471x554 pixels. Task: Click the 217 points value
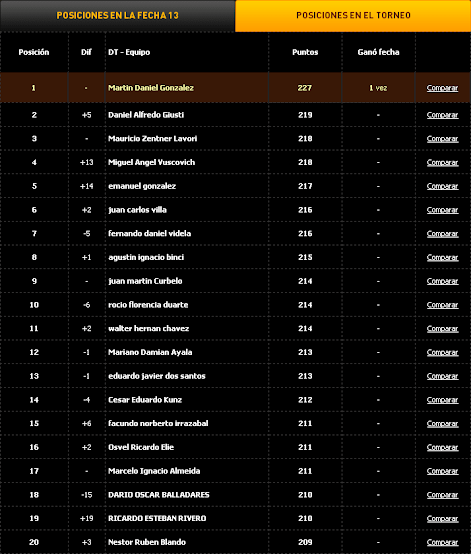pos(305,186)
